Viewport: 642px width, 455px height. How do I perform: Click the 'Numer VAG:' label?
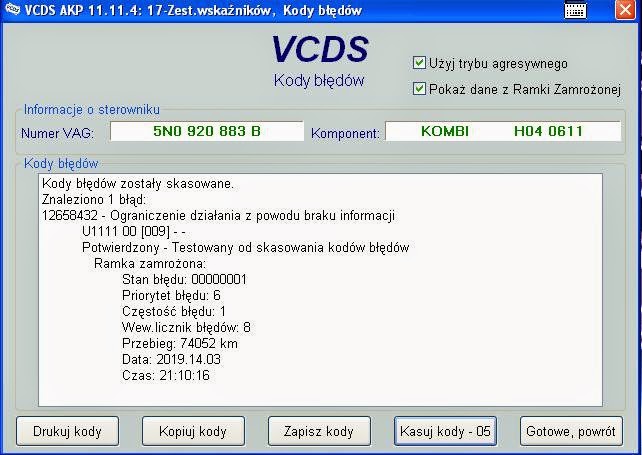point(57,134)
